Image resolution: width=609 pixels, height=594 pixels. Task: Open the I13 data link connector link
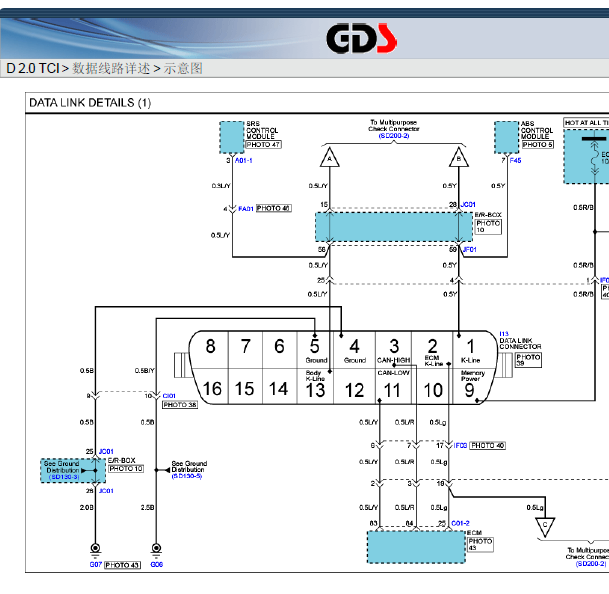coord(504,334)
